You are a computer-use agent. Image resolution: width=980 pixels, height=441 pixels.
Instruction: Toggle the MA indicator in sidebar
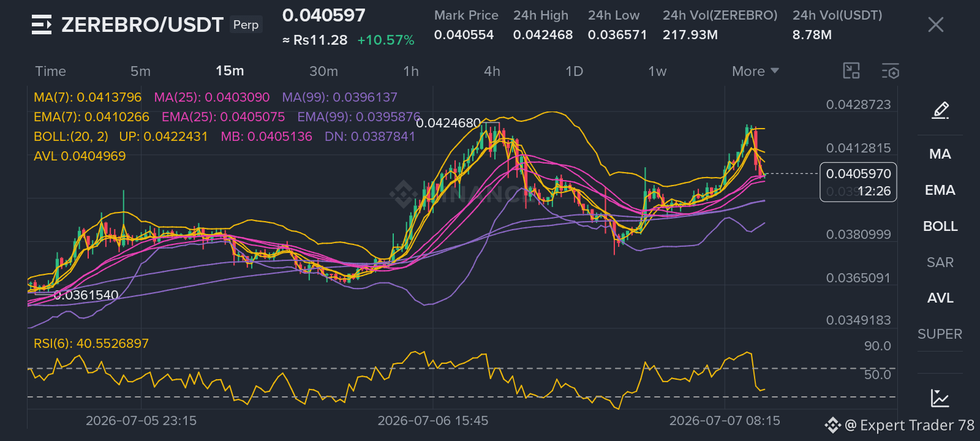tap(940, 154)
